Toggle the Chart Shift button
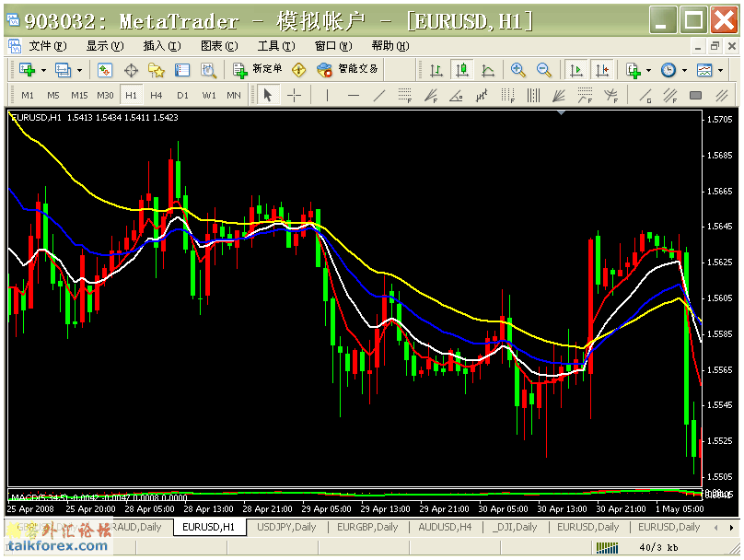Screen dimensions: 744x560 pyautogui.click(x=602, y=70)
